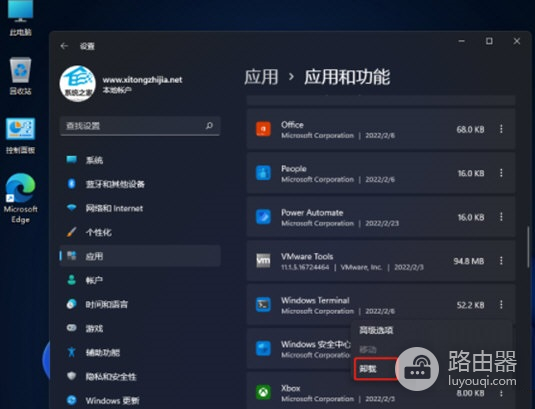The height and width of the screenshot is (409, 535).
Task: Open the three-dot menu for Office
Action: [x=501, y=129]
